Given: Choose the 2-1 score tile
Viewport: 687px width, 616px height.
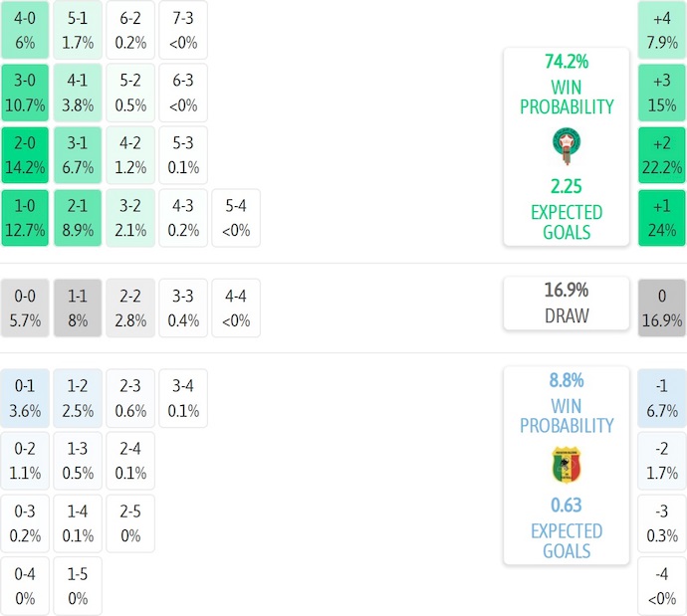Looking at the screenshot, I should (x=78, y=218).
